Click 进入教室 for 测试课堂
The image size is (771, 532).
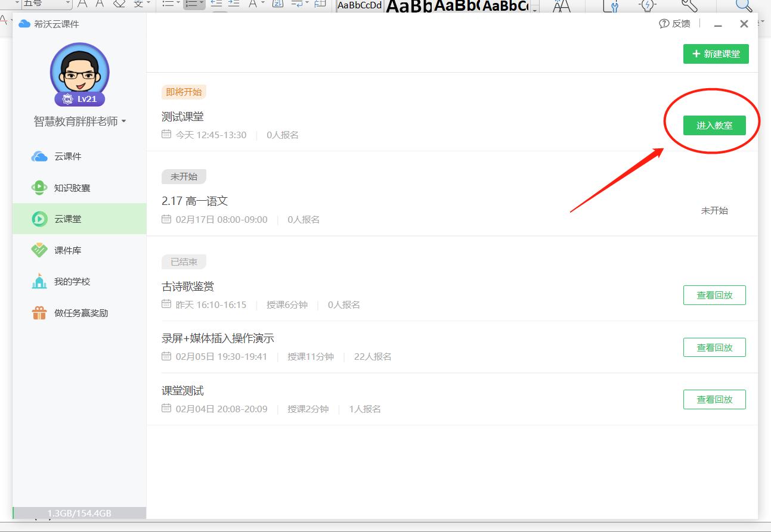click(714, 126)
